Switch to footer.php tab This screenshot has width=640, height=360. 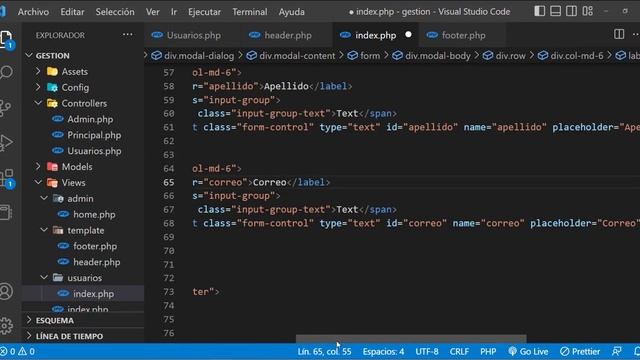click(463, 35)
